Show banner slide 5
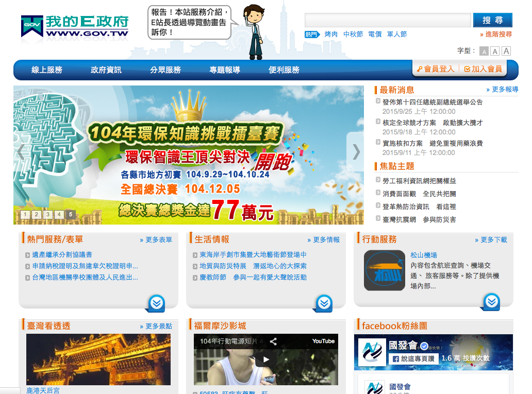 pyautogui.click(x=71, y=214)
